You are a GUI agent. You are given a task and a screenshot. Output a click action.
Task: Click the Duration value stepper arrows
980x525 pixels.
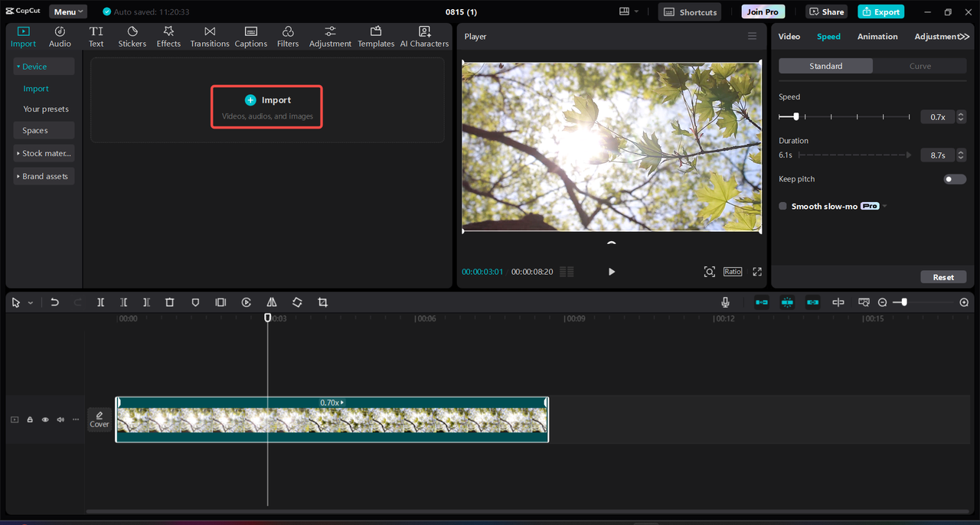point(961,155)
